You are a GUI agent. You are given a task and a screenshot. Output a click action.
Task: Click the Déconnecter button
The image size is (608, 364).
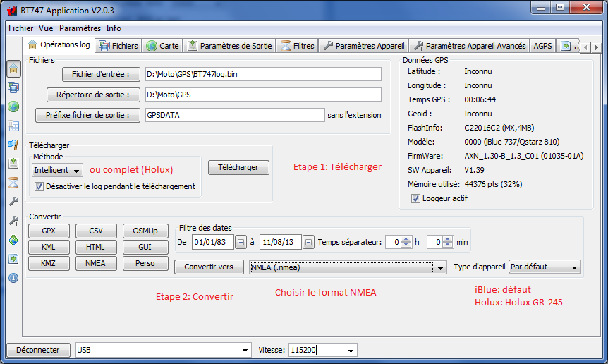coord(38,350)
